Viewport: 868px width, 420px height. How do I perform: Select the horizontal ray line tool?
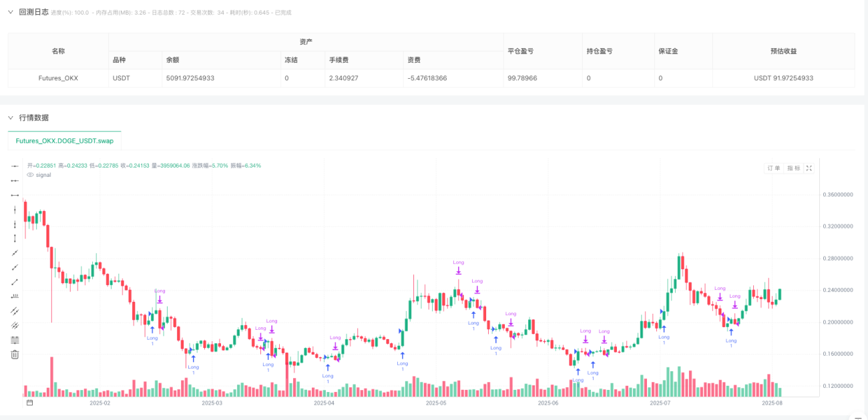pos(15,180)
